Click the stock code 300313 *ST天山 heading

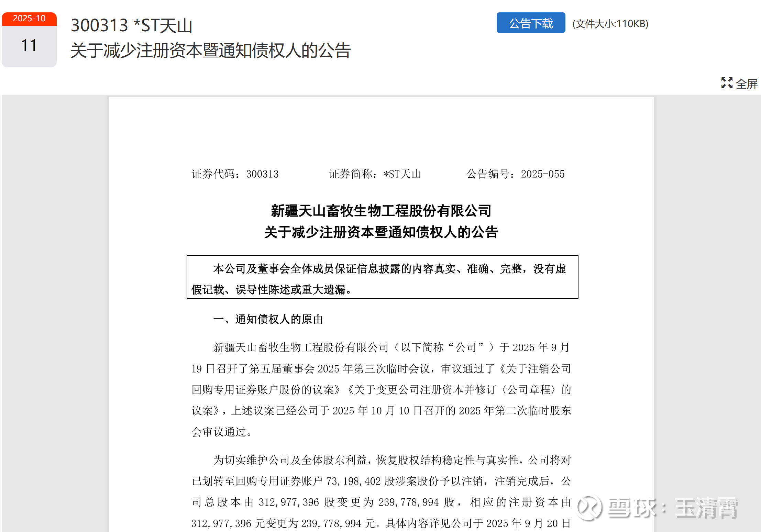click(131, 25)
